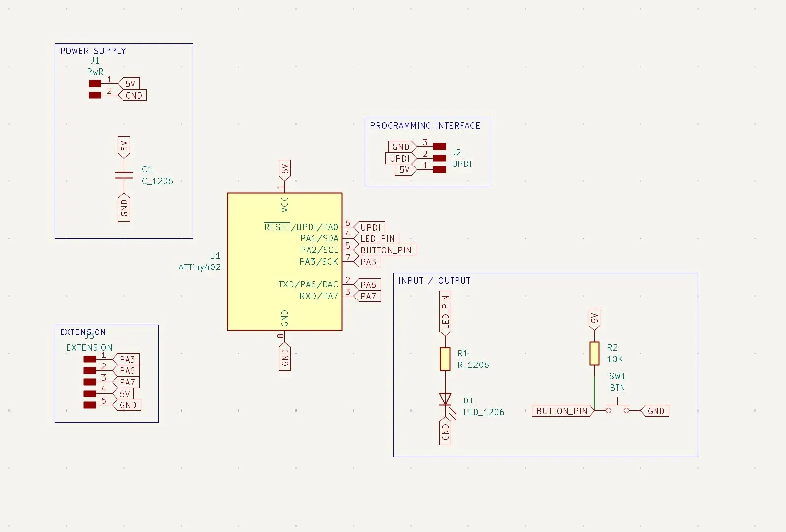This screenshot has height=532, width=786.
Task: Select the 5V label on J1 pin 1
Action: pos(129,84)
